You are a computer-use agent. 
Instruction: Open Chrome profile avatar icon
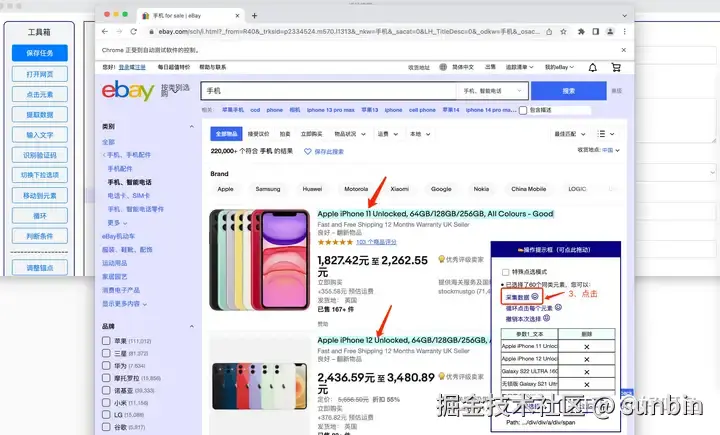click(610, 32)
